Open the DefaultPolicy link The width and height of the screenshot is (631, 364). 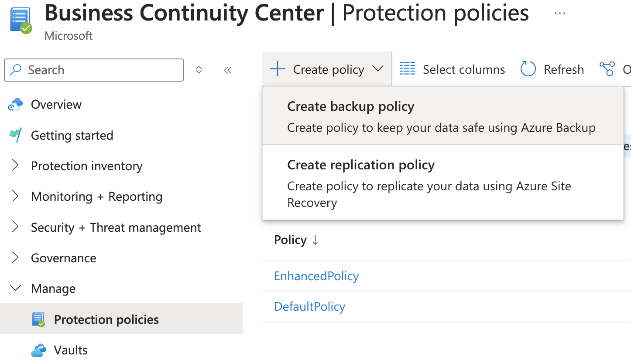tap(309, 306)
